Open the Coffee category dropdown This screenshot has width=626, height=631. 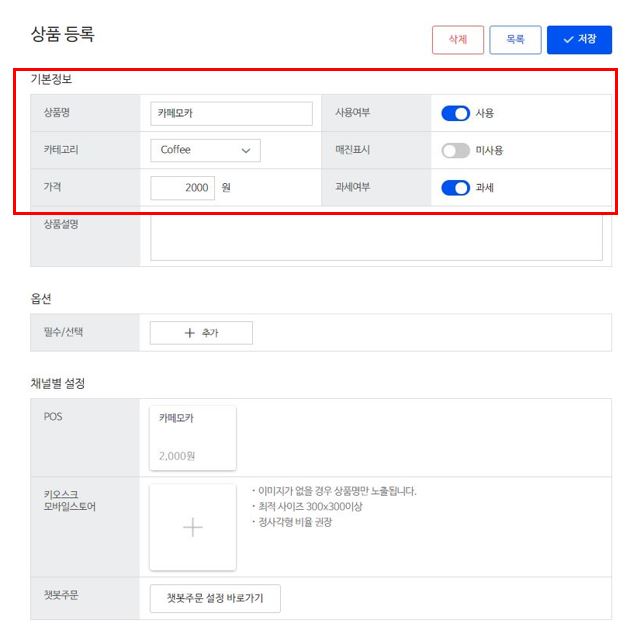tap(205, 150)
